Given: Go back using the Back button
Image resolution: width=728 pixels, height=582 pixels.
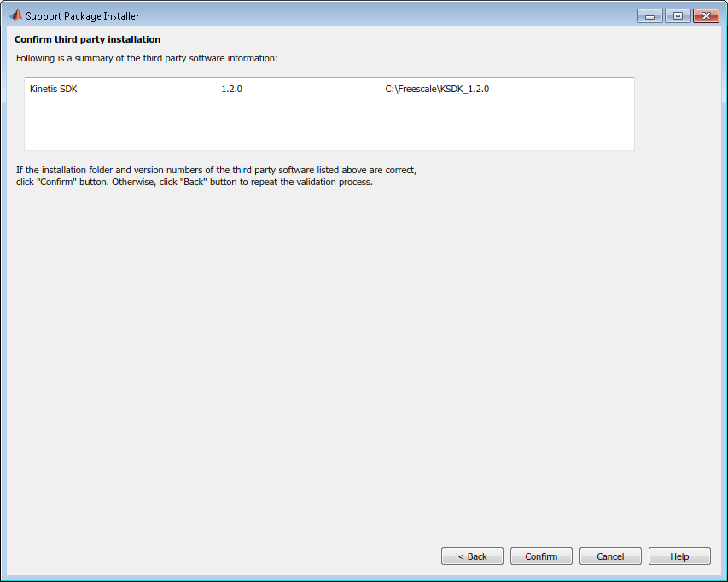Looking at the screenshot, I should (x=472, y=556).
